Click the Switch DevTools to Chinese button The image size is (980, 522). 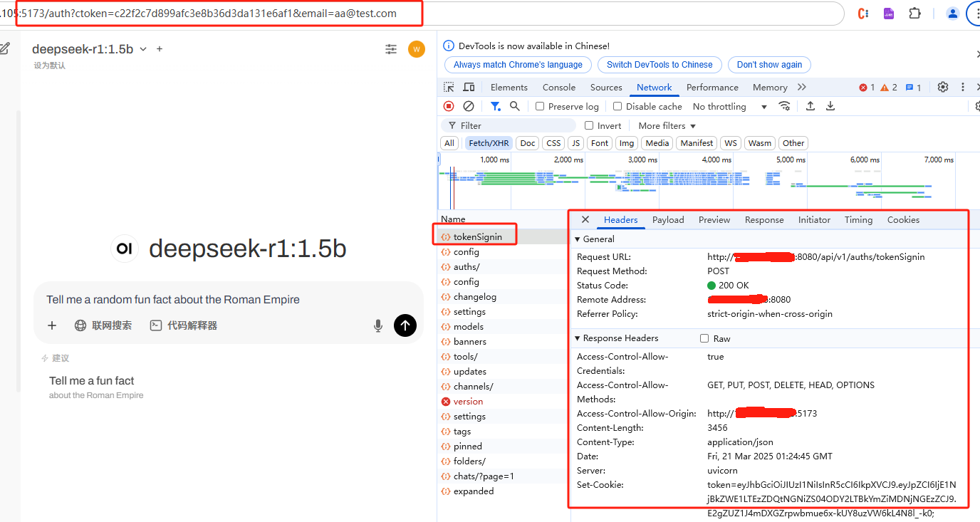coord(659,64)
